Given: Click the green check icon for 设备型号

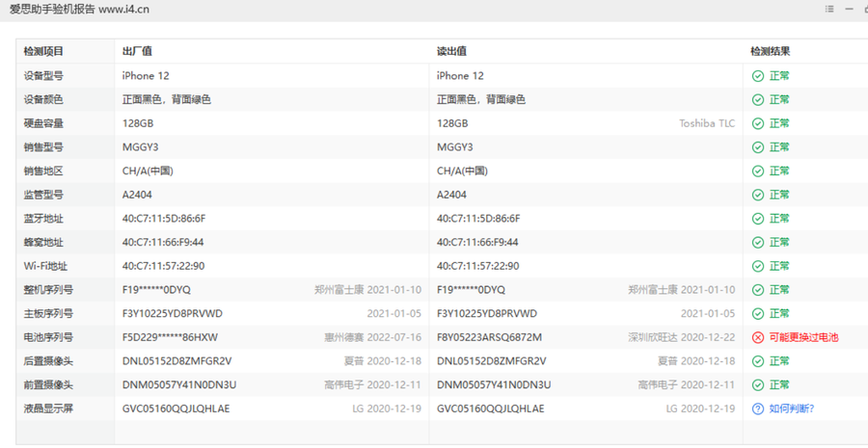Looking at the screenshot, I should coord(758,76).
